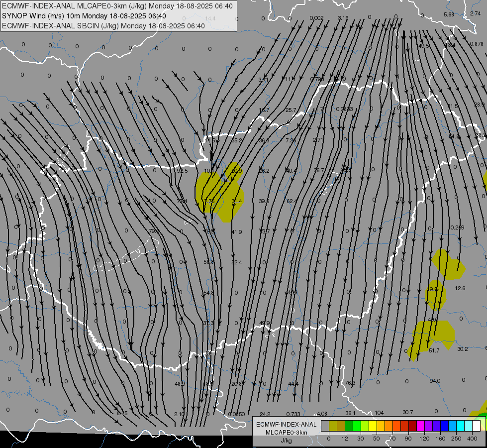Click the legend tick label 400
The image size is (487, 448).
click(472, 439)
